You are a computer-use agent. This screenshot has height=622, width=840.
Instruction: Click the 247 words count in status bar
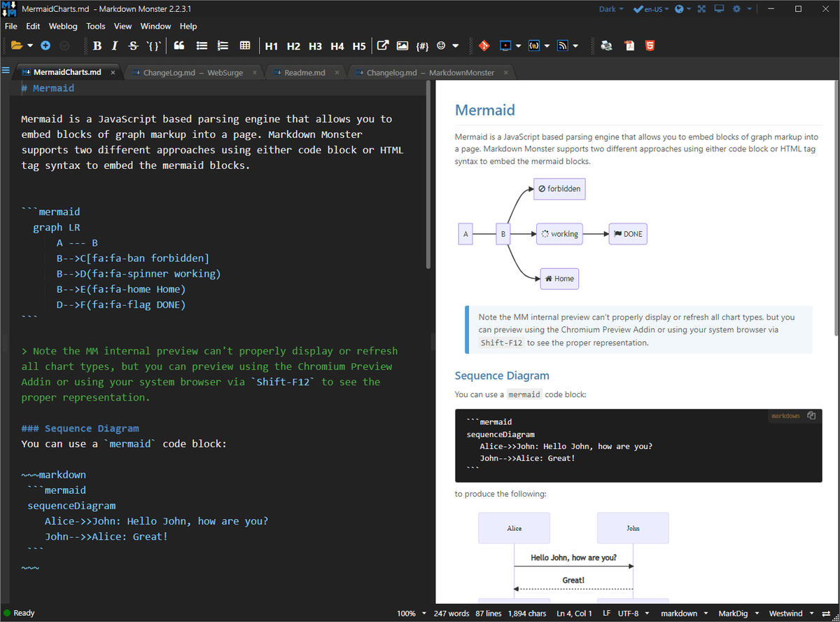tap(451, 614)
